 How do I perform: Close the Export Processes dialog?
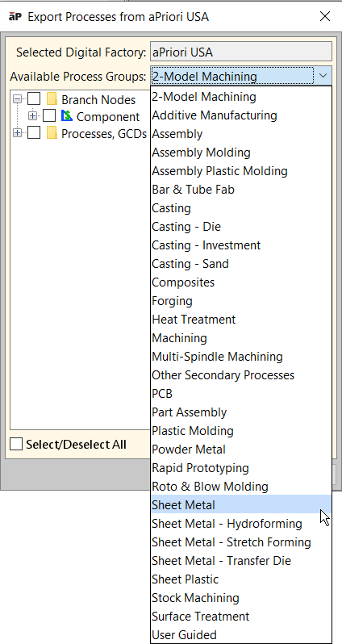pos(325,16)
